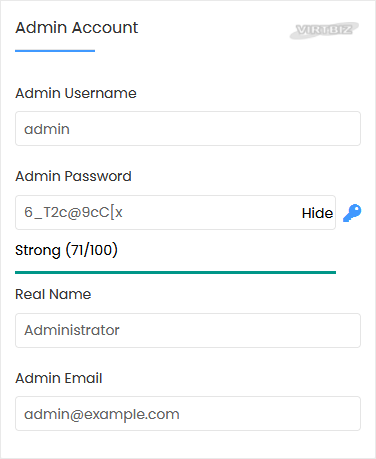Click the Strong (71/100) strength text
This screenshot has height=459, width=376.
[66, 250]
